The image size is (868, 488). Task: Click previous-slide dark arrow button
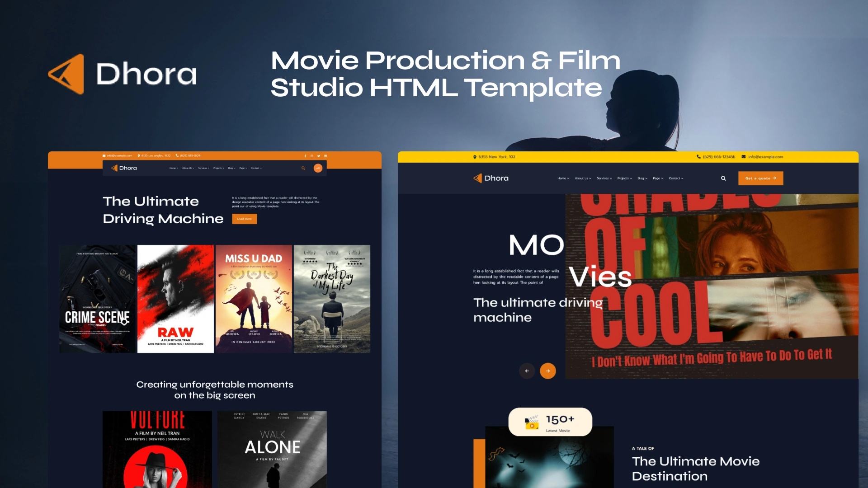point(527,371)
